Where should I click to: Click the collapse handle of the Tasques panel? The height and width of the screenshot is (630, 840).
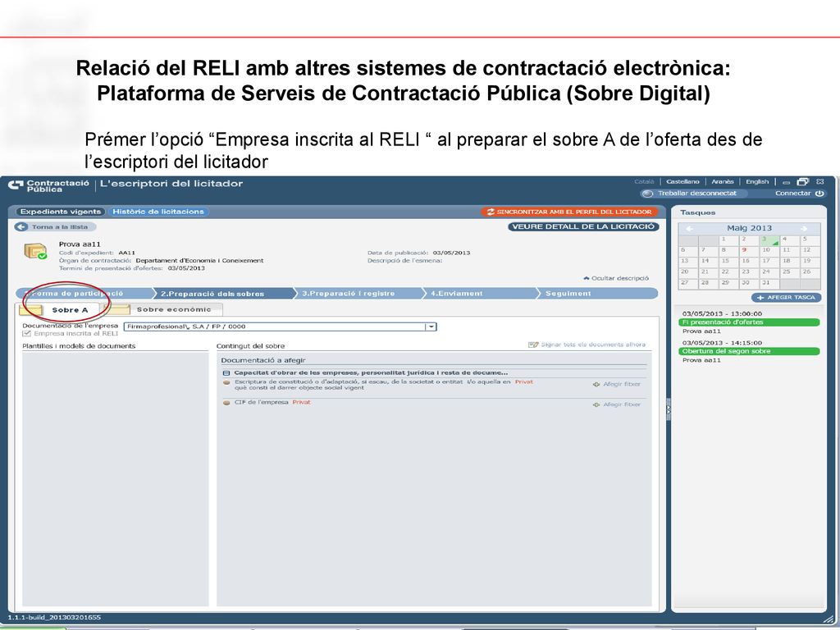668,409
